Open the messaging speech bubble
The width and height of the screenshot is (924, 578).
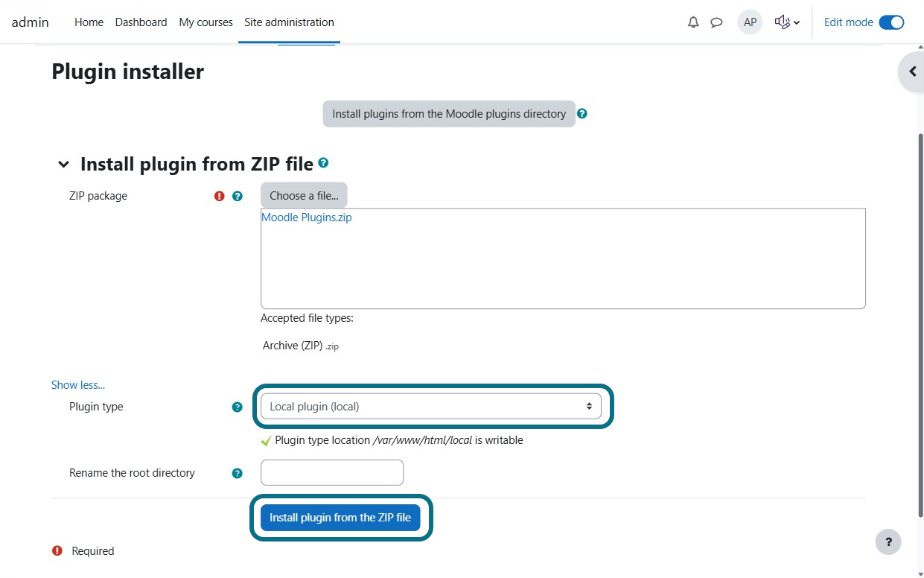coord(716,22)
